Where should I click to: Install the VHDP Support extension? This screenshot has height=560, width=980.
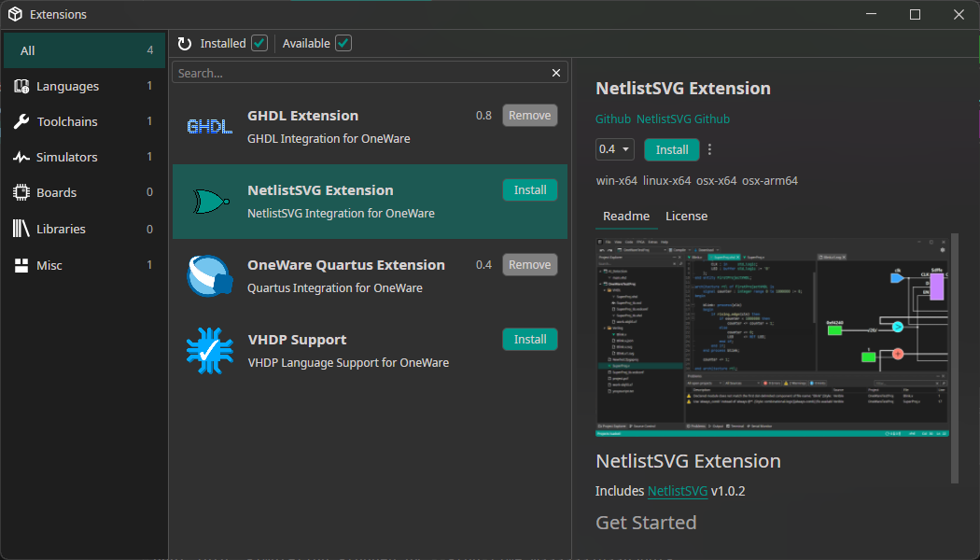coord(530,340)
